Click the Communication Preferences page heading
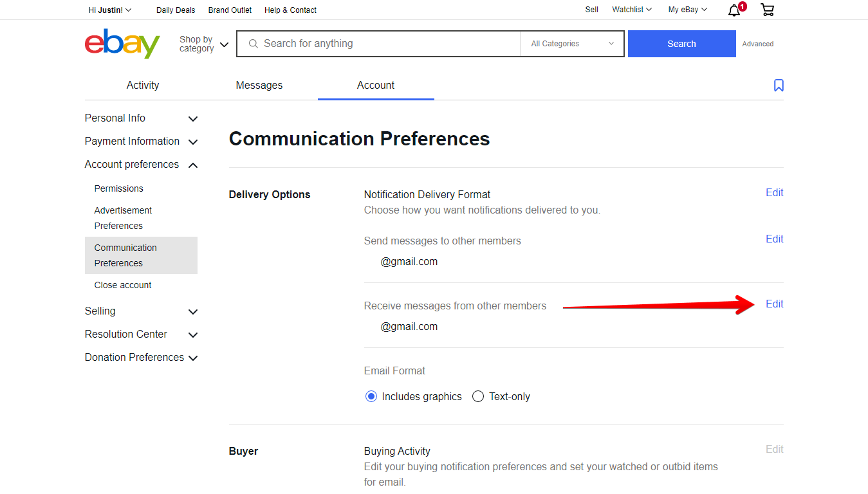This screenshot has width=868, height=494. click(x=359, y=139)
